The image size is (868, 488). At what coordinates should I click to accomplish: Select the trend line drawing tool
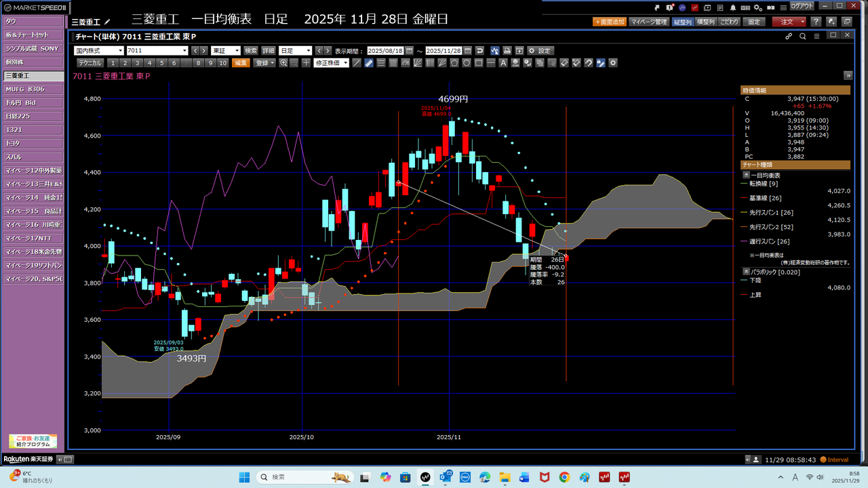pos(357,63)
